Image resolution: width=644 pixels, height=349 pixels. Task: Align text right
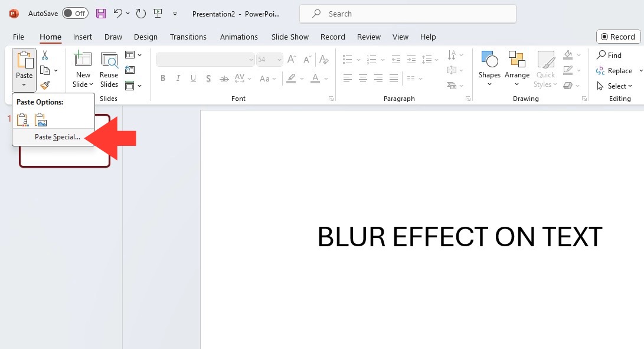378,78
